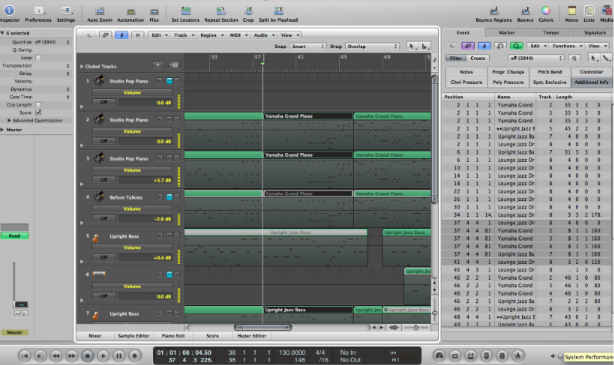
Task: Click the blue Catch button in Event List
Action: click(x=484, y=46)
